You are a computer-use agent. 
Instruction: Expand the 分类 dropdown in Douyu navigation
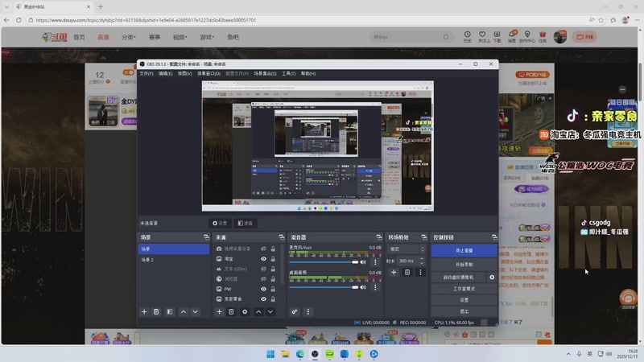pos(129,37)
